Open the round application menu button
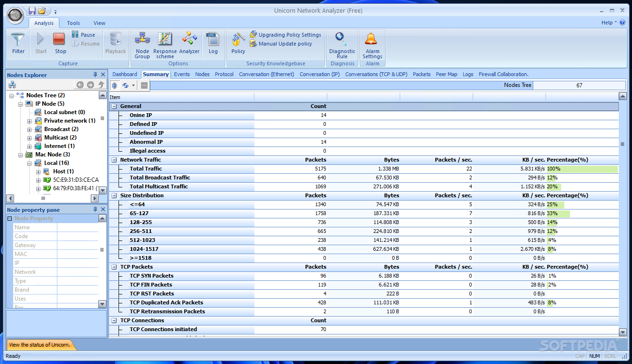 16,15
